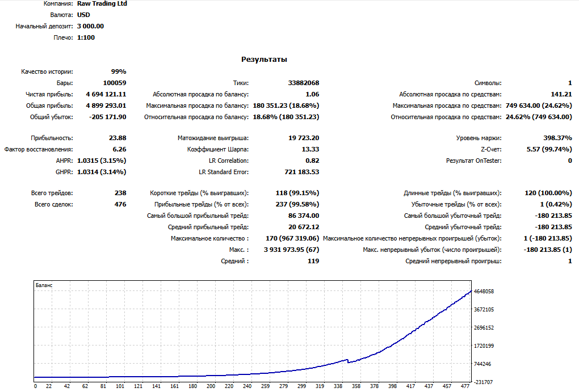The width and height of the screenshot is (579, 392).
Task: Click max consecutive profit 3 931 973.95 (67)
Action: click(291, 250)
